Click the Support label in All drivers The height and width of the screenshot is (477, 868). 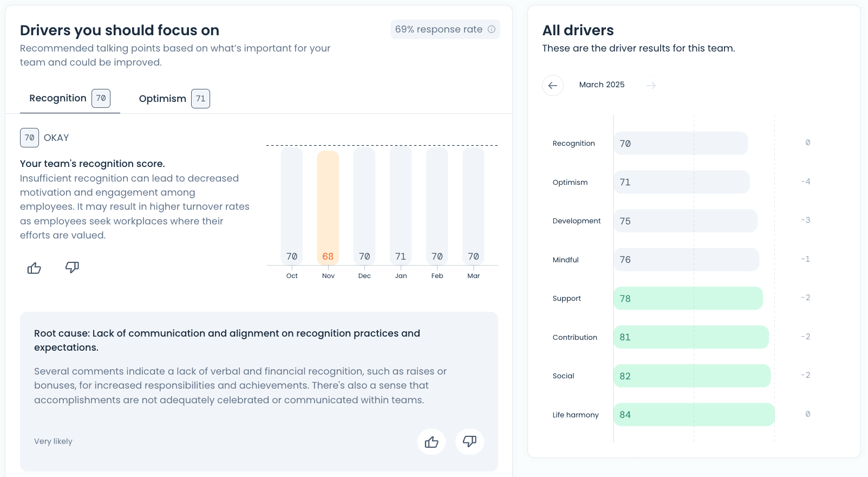[567, 298]
